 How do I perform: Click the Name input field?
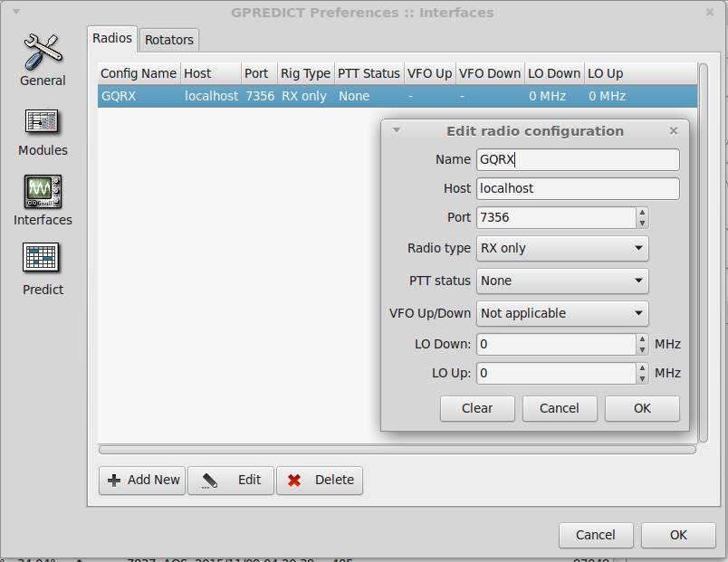pos(578,159)
